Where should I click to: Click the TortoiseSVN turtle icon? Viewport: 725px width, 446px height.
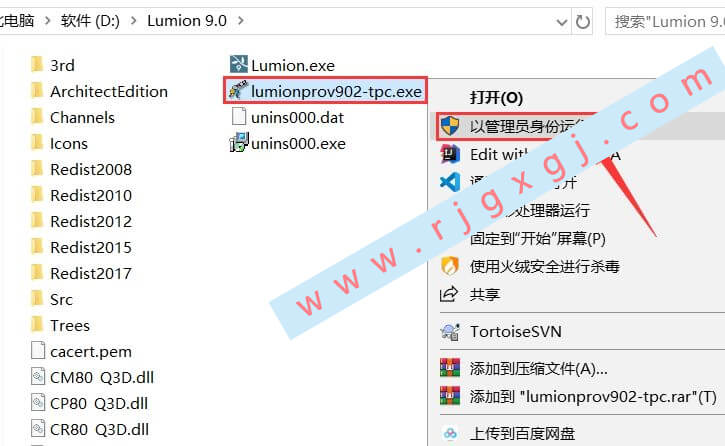coord(450,332)
